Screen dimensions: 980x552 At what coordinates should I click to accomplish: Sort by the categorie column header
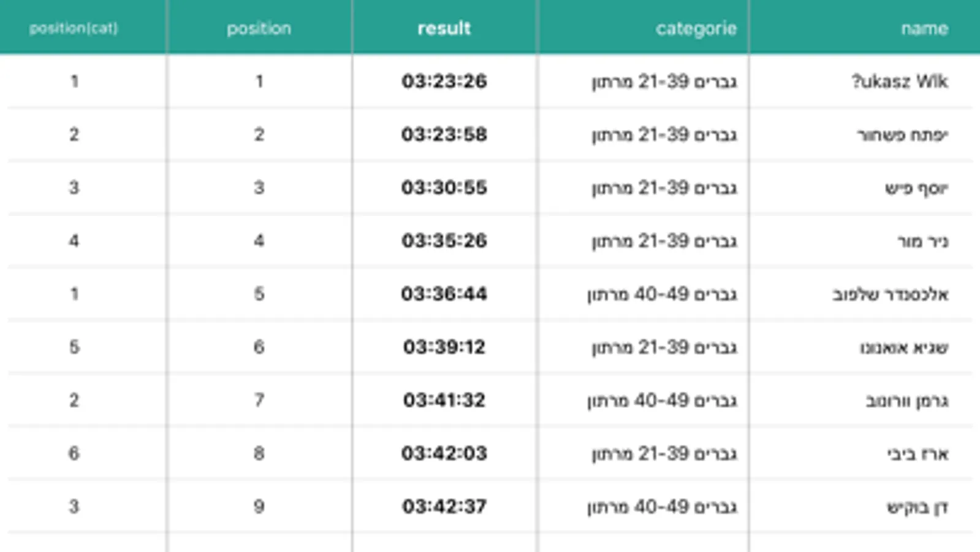click(696, 28)
